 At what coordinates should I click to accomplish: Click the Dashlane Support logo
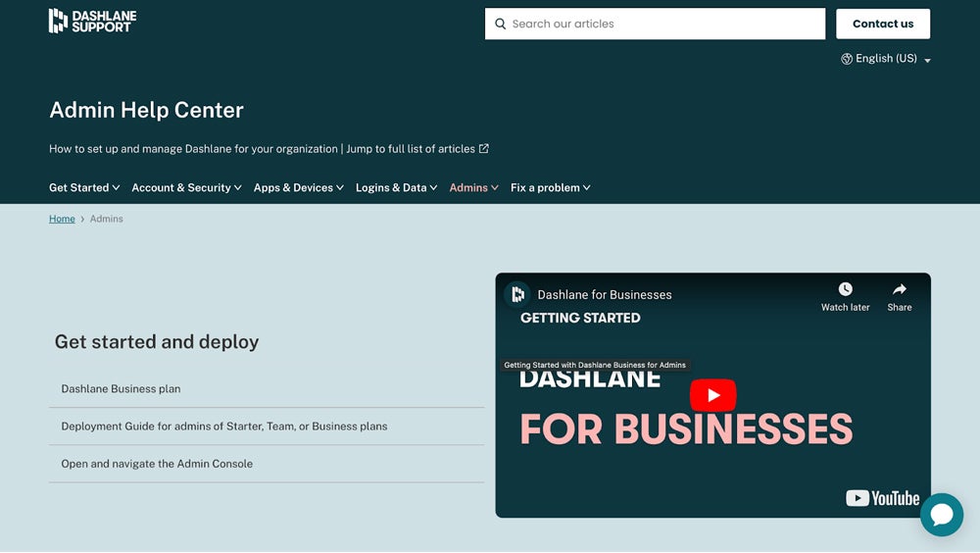click(92, 22)
